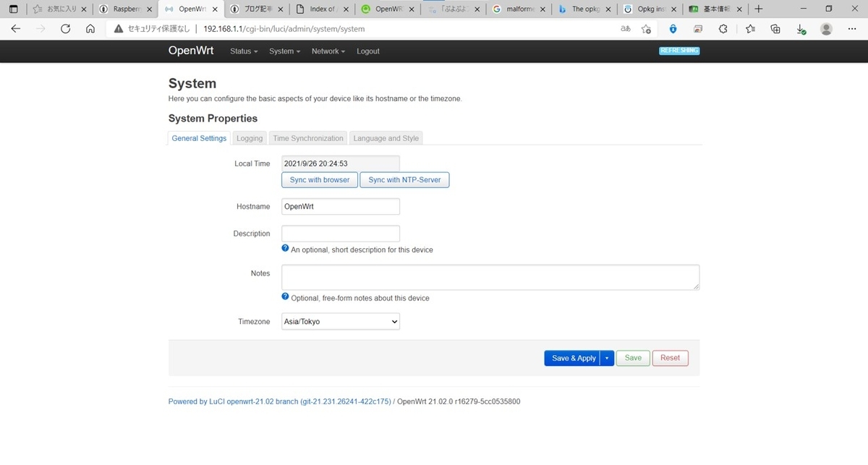Image resolution: width=868 pixels, height=465 pixels.
Task: Expand the Network menu
Action: coord(328,51)
